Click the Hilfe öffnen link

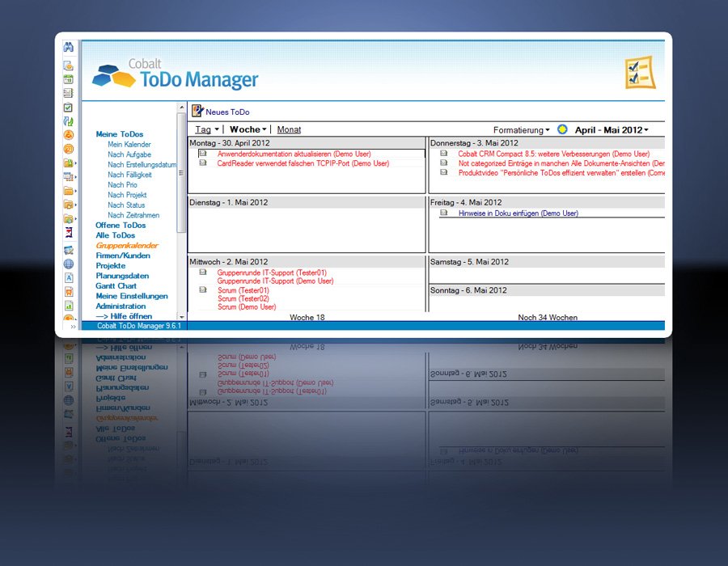point(124,316)
